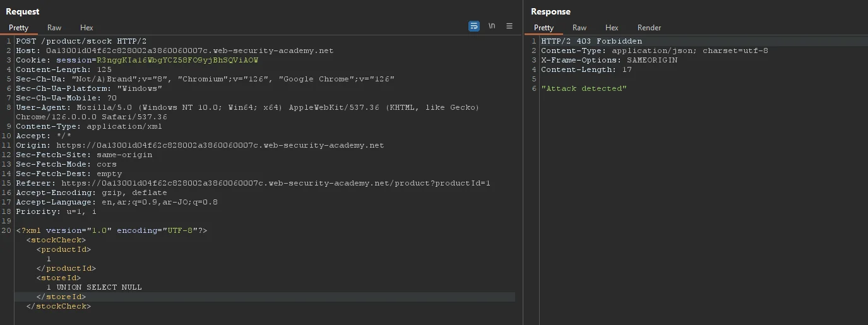Toggle word wrap icon in Request toolbar
868x325 pixels.
click(x=474, y=27)
